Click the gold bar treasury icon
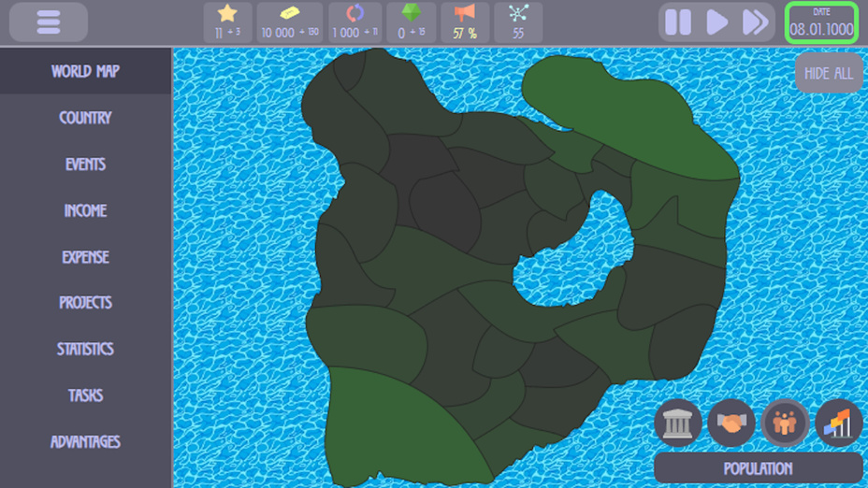The height and width of the screenshot is (488, 868). (290, 15)
